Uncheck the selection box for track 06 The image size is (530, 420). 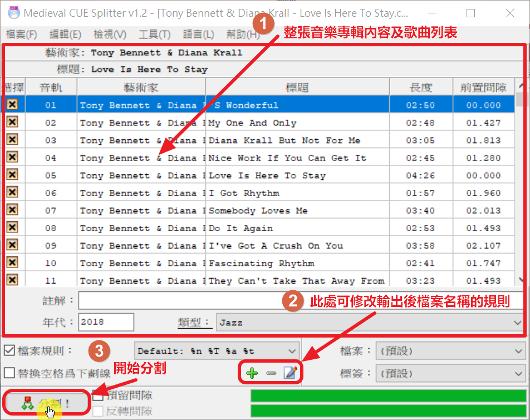point(12,192)
